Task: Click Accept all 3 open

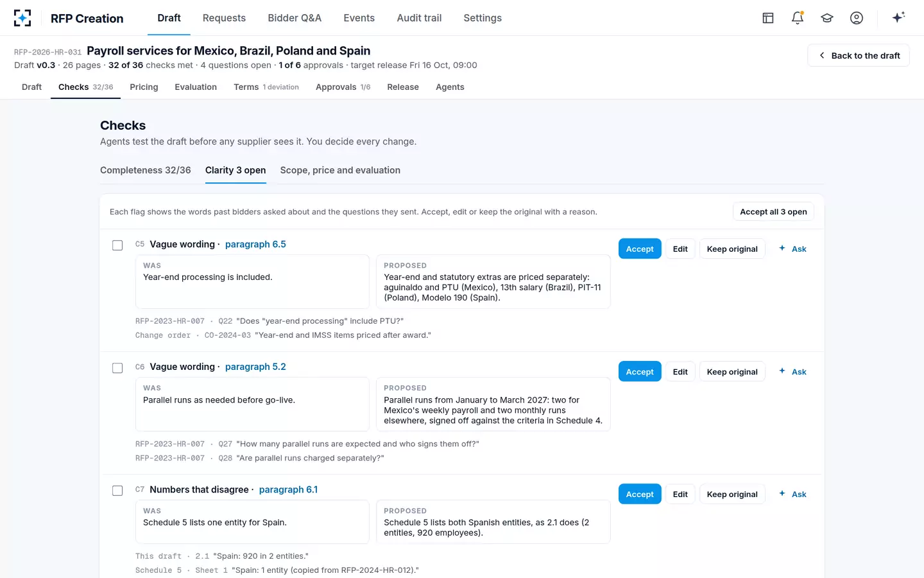Action: (773, 212)
